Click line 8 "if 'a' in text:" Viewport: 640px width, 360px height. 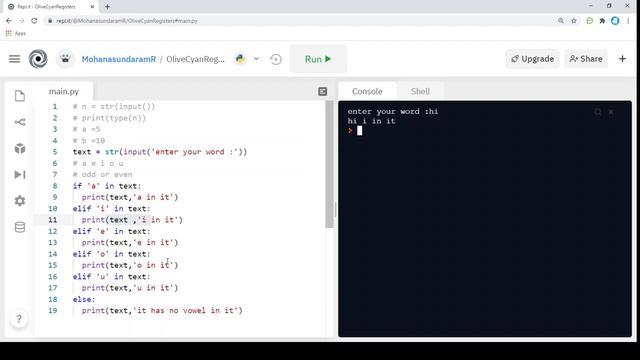(107, 186)
